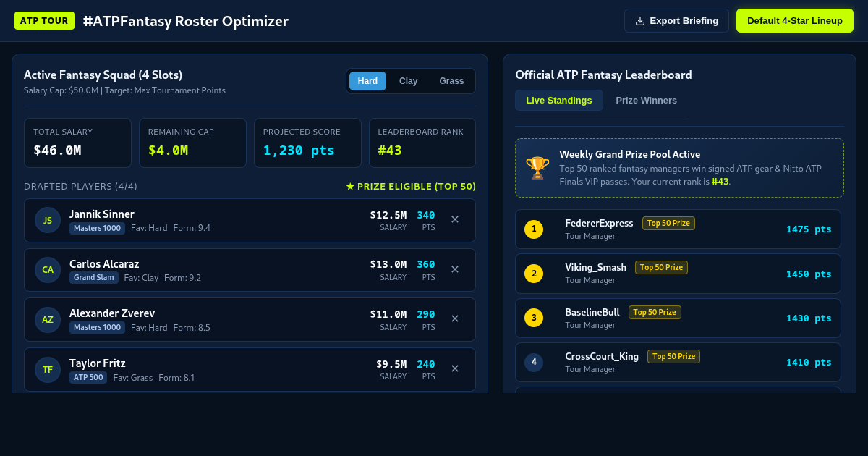
Task: Click FedererExpress Top 50 Prize badge
Action: point(668,223)
